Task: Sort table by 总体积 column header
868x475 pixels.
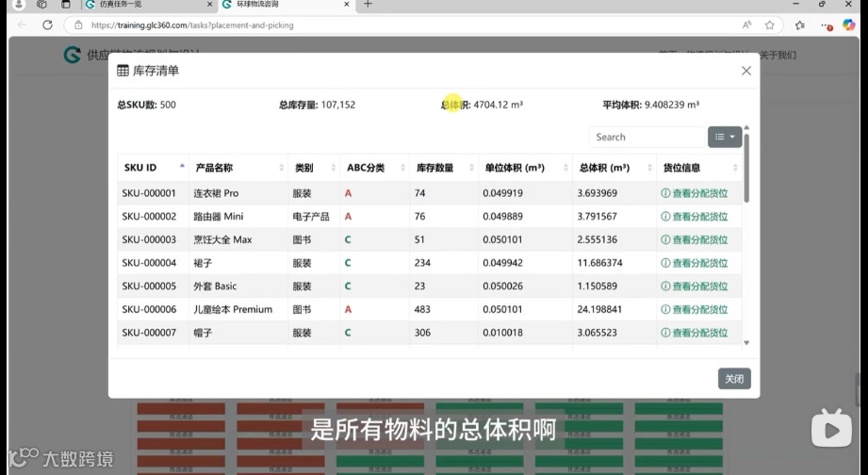Action: coord(614,167)
